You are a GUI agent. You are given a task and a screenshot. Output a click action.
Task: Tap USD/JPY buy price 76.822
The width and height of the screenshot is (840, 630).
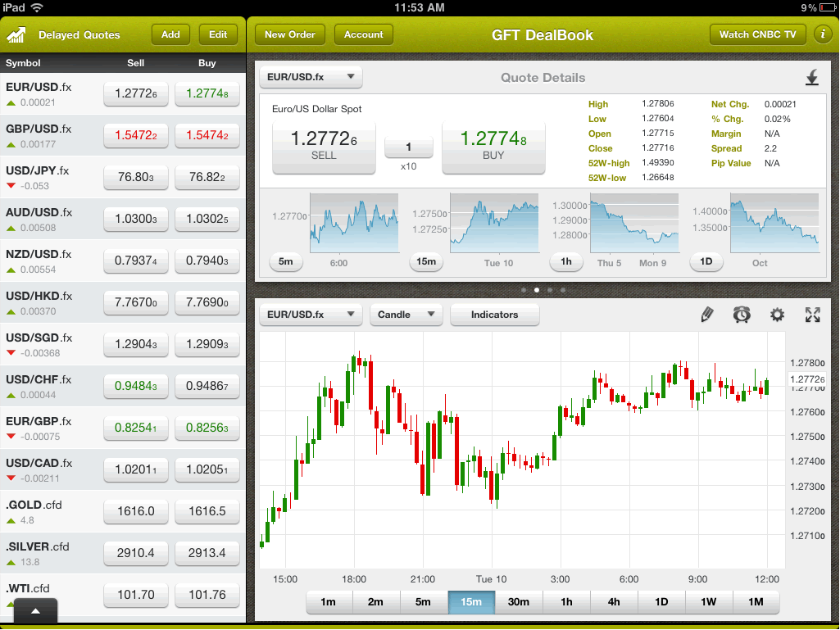207,177
